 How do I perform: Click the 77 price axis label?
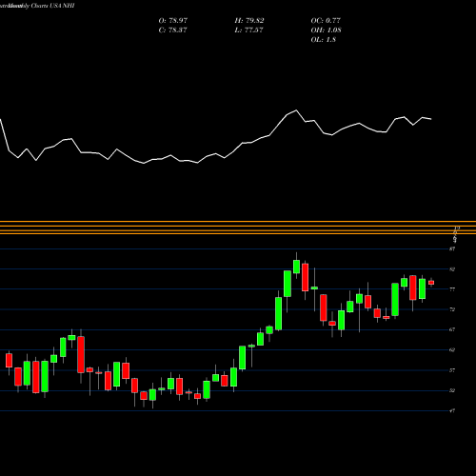coord(452,289)
